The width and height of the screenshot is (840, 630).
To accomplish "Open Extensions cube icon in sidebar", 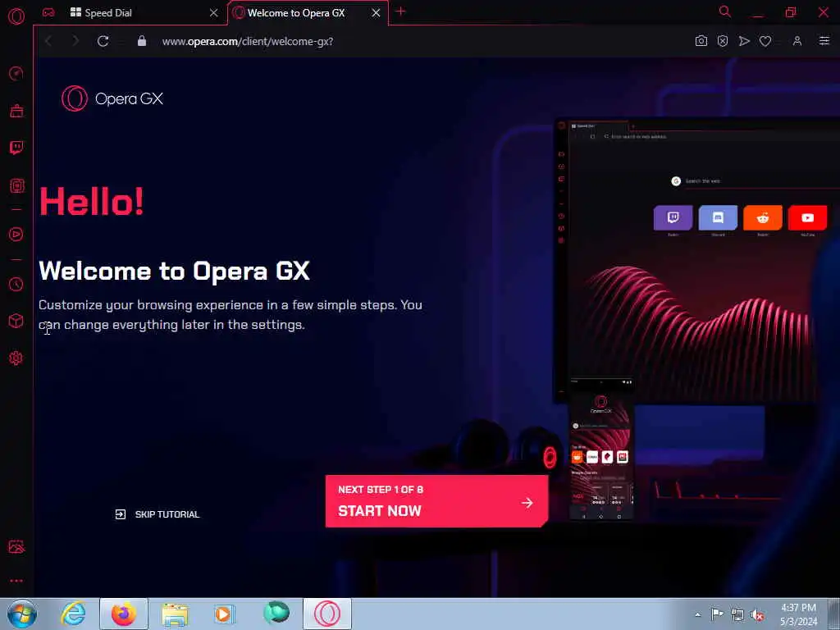I will (x=16, y=321).
